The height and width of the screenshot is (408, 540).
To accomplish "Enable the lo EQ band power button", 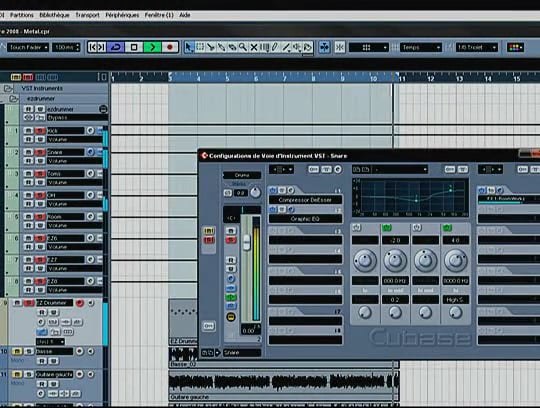I will click(356, 228).
